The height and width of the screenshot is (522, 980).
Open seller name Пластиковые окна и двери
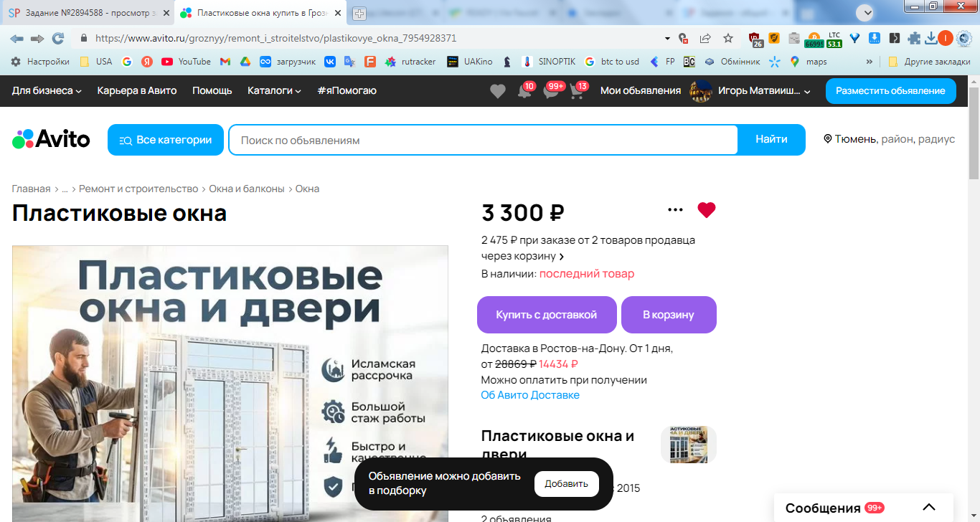(x=557, y=445)
